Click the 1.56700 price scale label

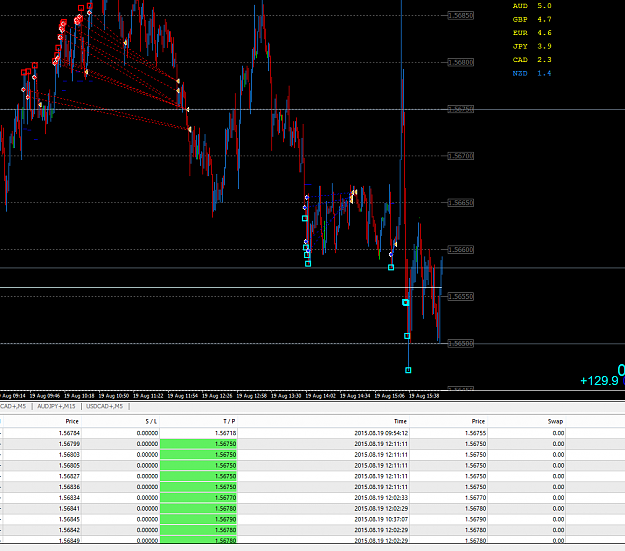pyautogui.click(x=461, y=156)
